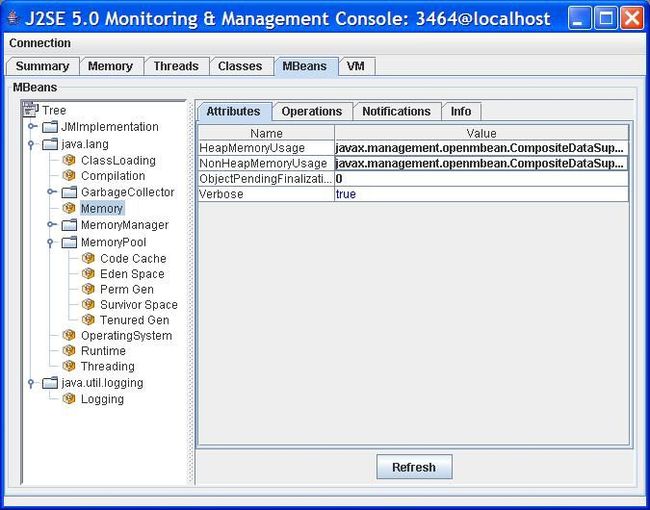Select the Logging tree label

tap(102, 399)
